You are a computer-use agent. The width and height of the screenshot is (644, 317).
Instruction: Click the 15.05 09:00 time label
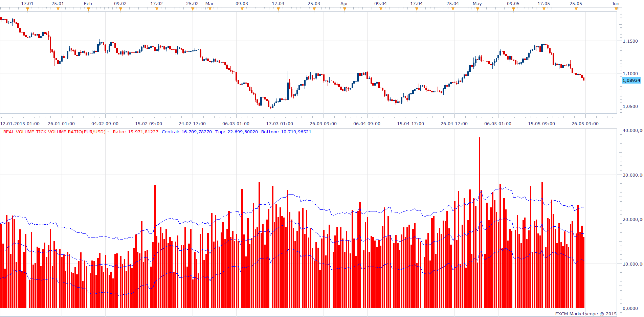tap(541, 123)
